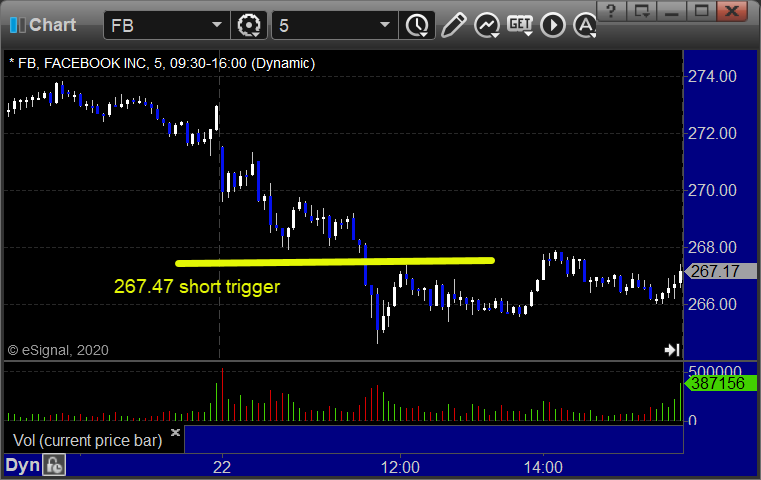Click the 22 date axis label

[222, 467]
